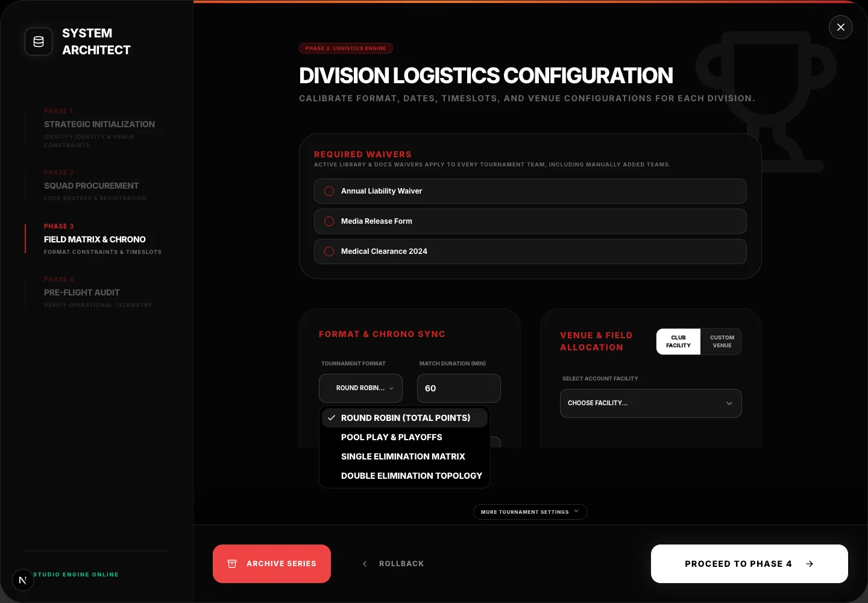This screenshot has height=603, width=868.
Task: Click Archive Series button
Action: [272, 564]
